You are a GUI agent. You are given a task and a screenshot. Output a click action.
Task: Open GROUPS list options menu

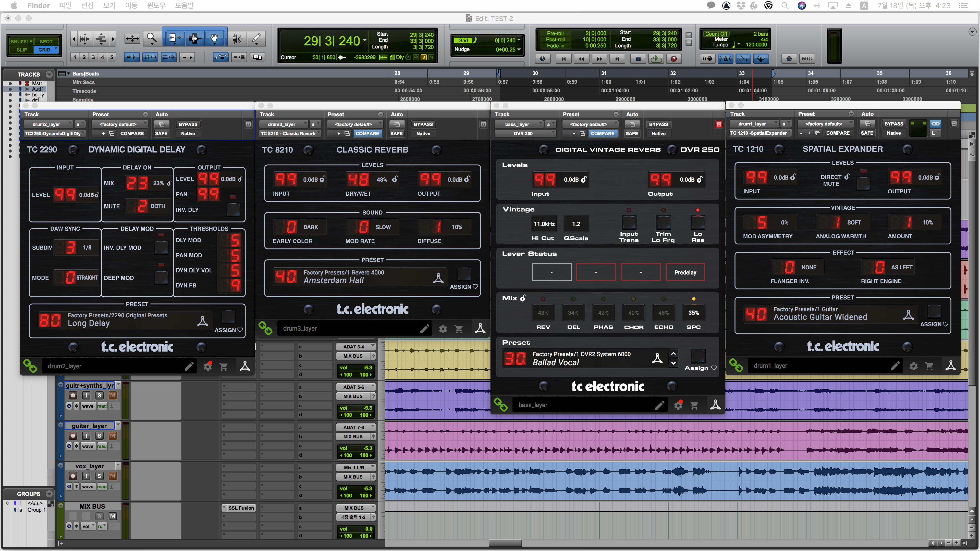49,494
